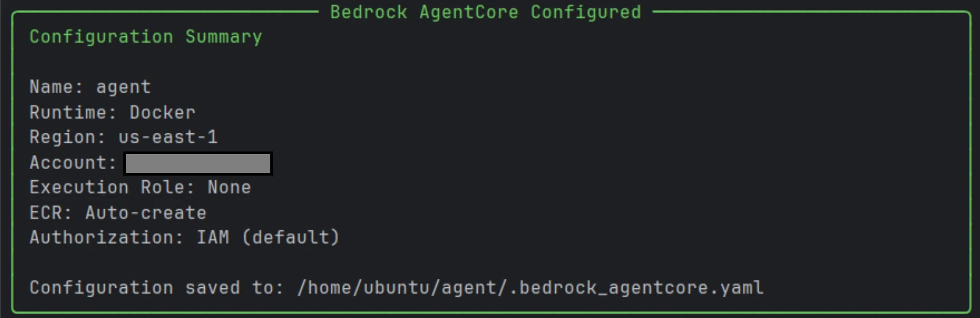This screenshot has height=318, width=980.
Task: Click the Execution Role label
Action: [x=112, y=187]
